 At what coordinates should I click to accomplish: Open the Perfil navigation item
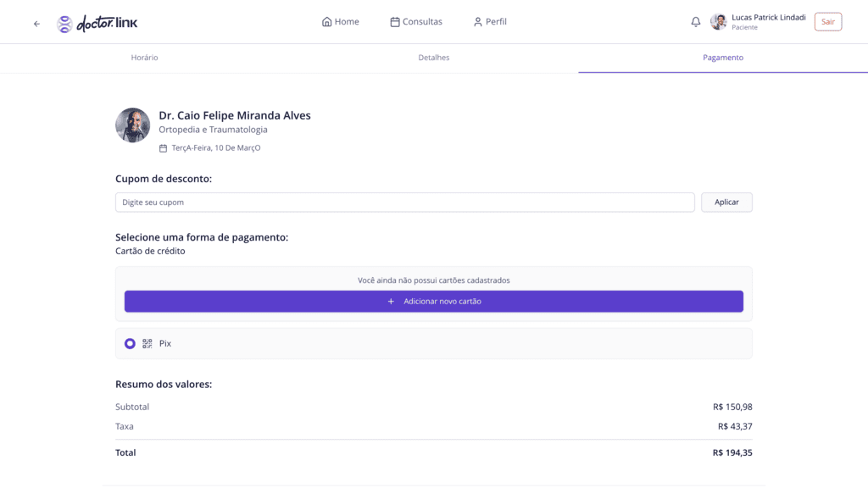click(490, 22)
